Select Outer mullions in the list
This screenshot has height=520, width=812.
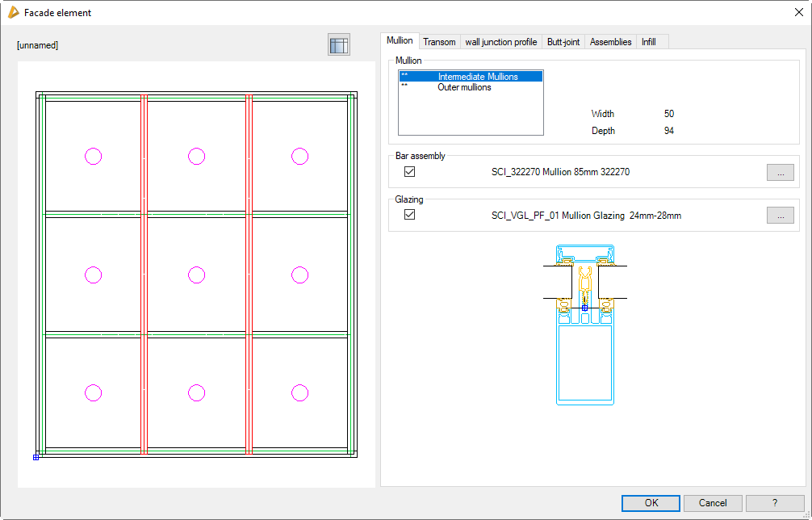click(464, 87)
